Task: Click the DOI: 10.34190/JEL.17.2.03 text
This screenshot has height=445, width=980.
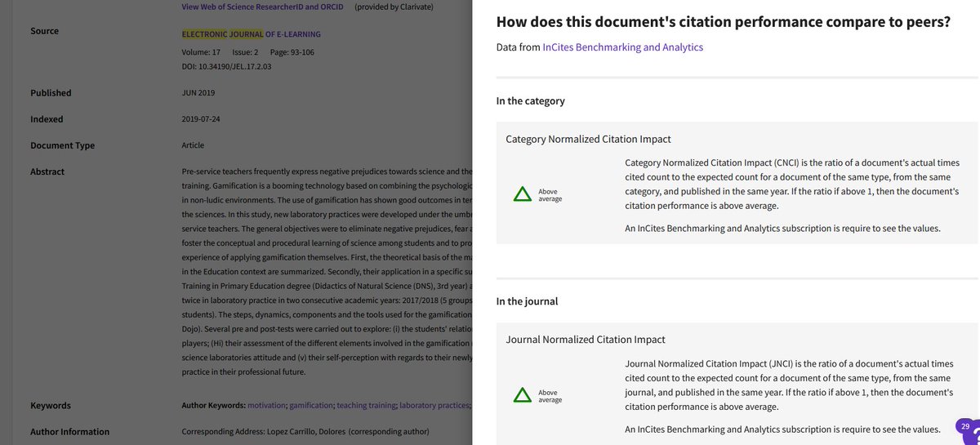Action: pos(226,67)
